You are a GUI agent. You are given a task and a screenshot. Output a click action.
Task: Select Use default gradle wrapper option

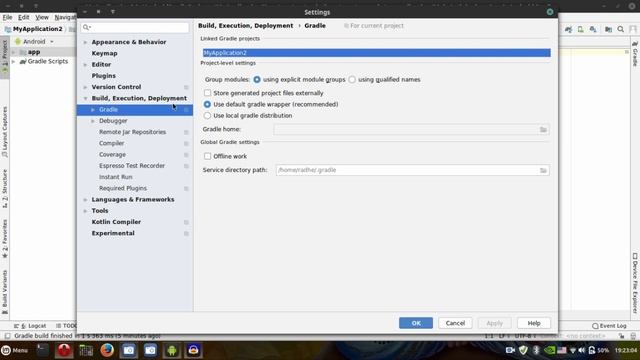(x=207, y=104)
